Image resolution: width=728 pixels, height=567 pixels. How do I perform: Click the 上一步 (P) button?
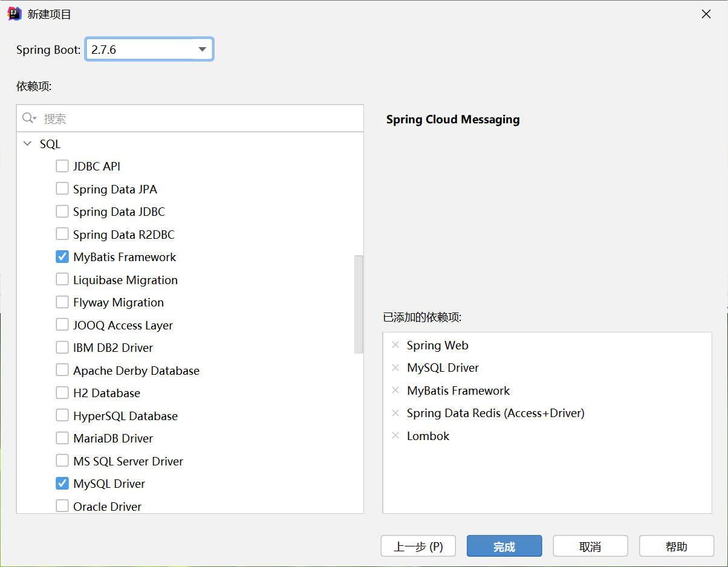418,546
